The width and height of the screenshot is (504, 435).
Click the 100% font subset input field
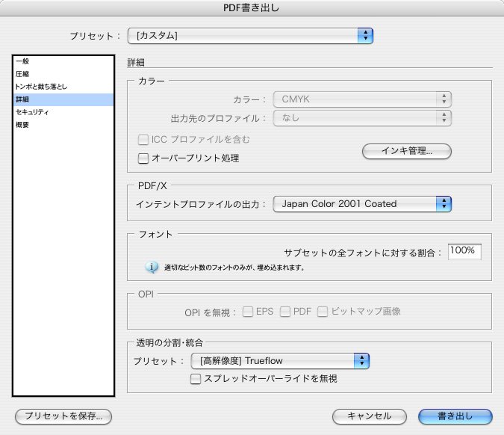pyautogui.click(x=464, y=251)
